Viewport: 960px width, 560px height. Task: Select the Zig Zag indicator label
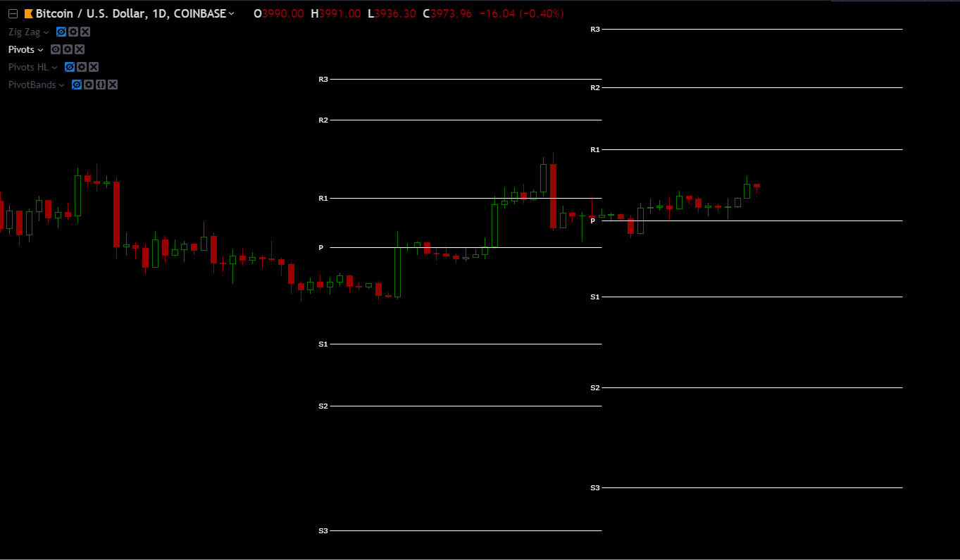click(24, 32)
